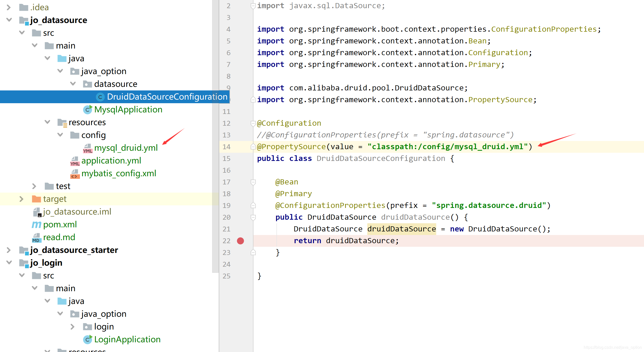Click the LoginApplication class icon
The width and height of the screenshot is (644, 352).
click(88, 339)
